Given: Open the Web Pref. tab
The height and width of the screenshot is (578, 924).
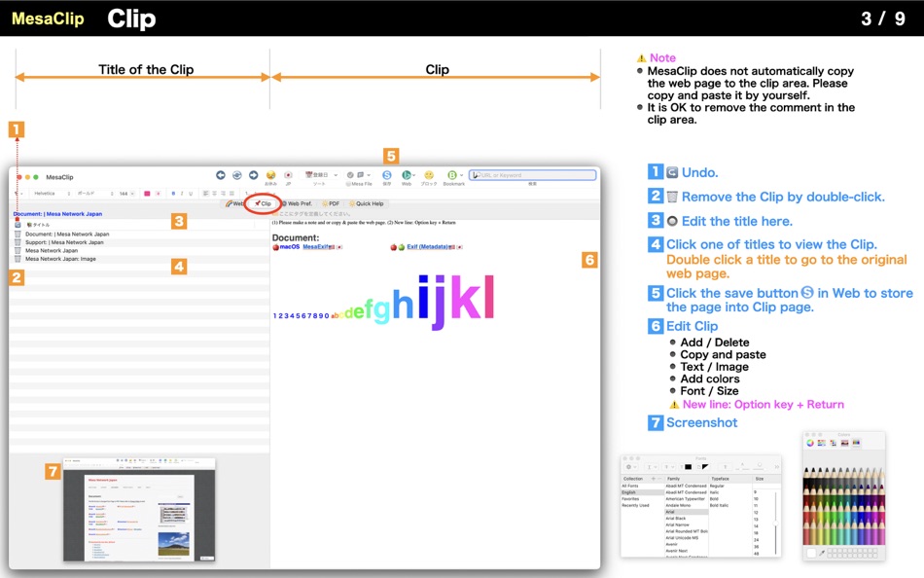Looking at the screenshot, I should point(297,203).
